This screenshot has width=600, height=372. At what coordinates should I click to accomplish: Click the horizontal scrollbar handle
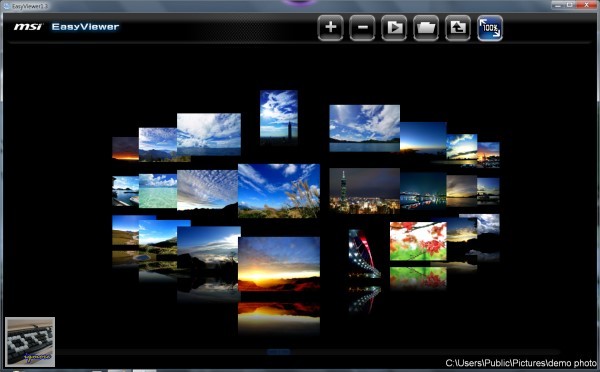[x=279, y=352]
